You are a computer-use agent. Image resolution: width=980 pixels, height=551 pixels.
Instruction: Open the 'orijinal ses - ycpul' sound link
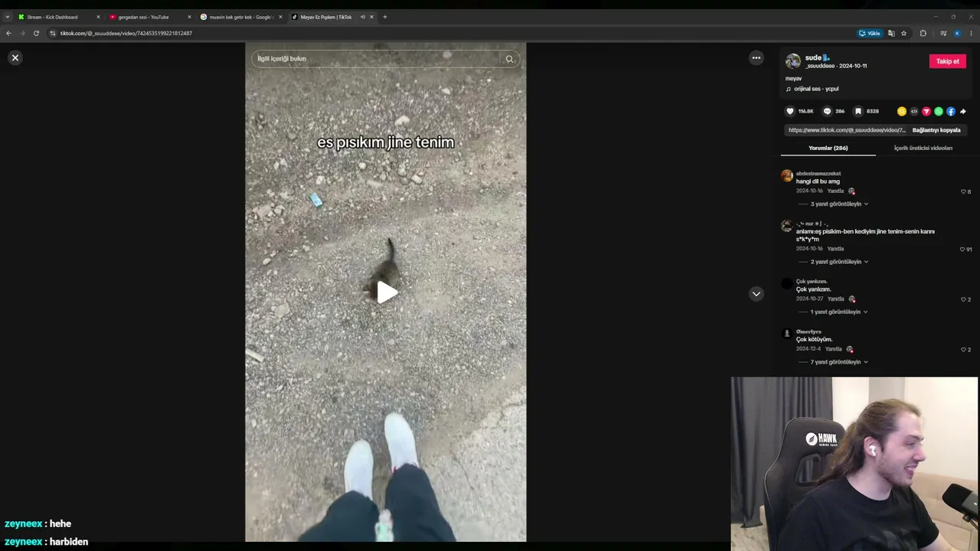pos(815,89)
